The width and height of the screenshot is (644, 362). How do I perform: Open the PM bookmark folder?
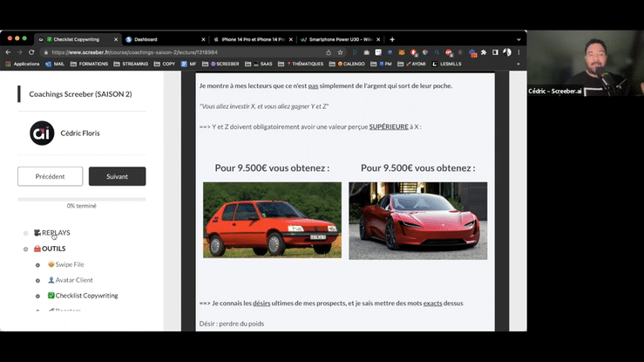click(382, 64)
